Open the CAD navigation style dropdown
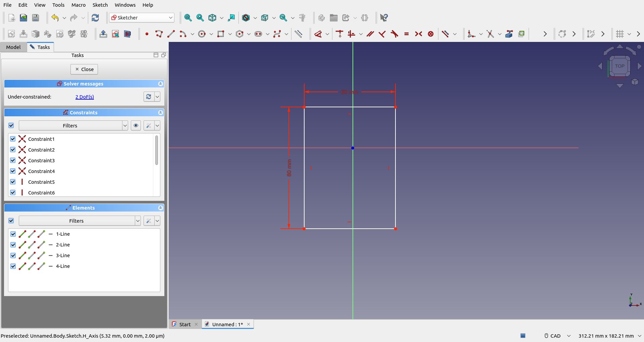 coord(569,336)
